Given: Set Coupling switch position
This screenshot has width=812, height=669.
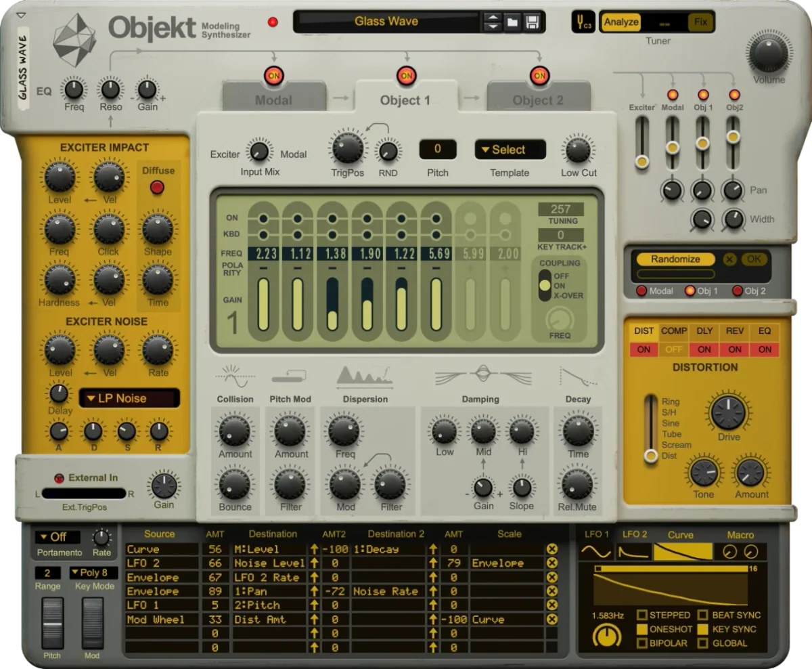Looking at the screenshot, I should coord(545,285).
